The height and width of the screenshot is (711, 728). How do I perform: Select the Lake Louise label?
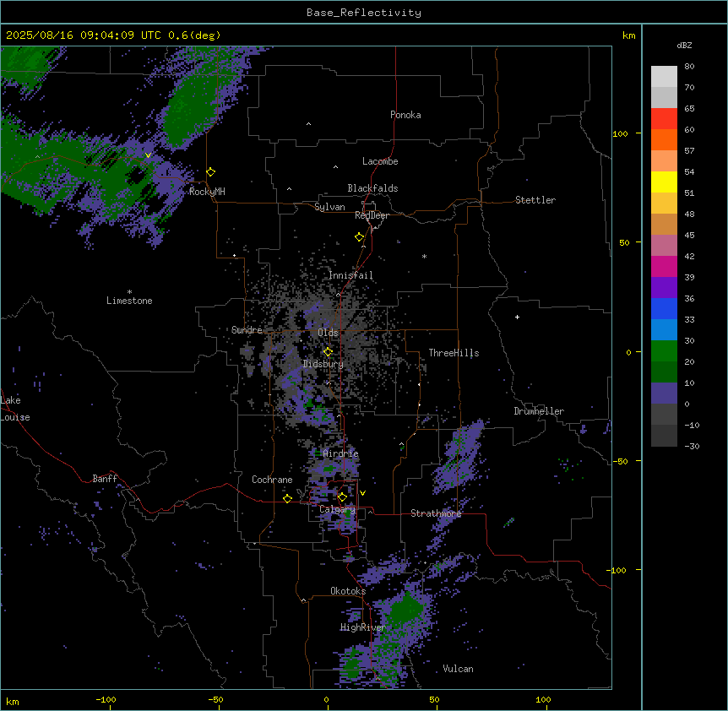click(15, 409)
